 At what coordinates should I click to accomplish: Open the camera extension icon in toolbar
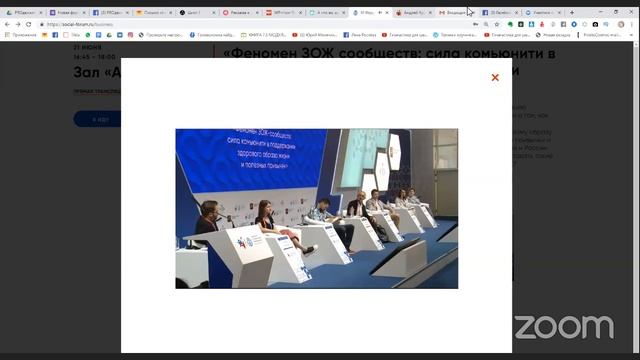point(595,24)
